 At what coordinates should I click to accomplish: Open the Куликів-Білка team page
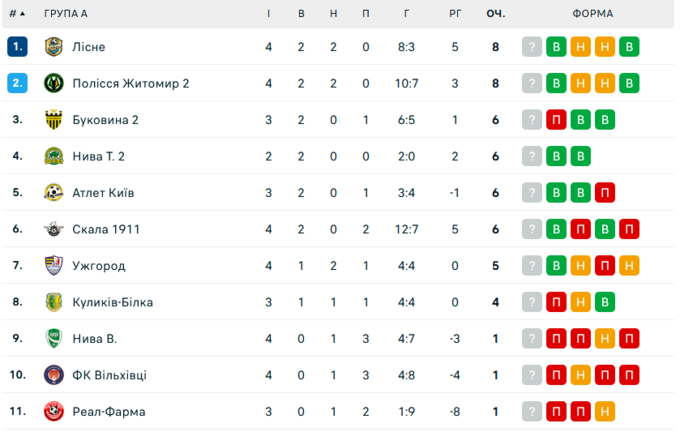112,302
